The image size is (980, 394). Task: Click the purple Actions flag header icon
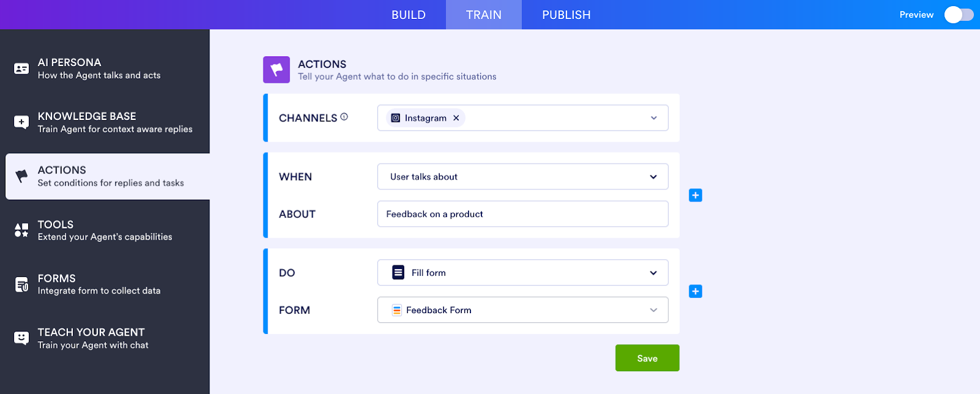[x=276, y=69]
